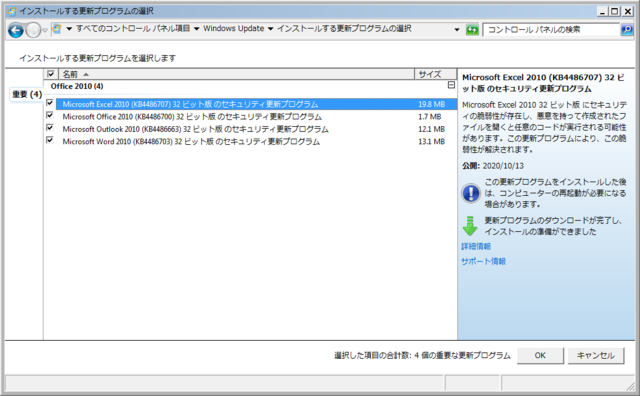Image resolution: width=640 pixels, height=396 pixels.
Task: Go to すべてのコントロール パネル項目 breadcrumb
Action: point(133,29)
